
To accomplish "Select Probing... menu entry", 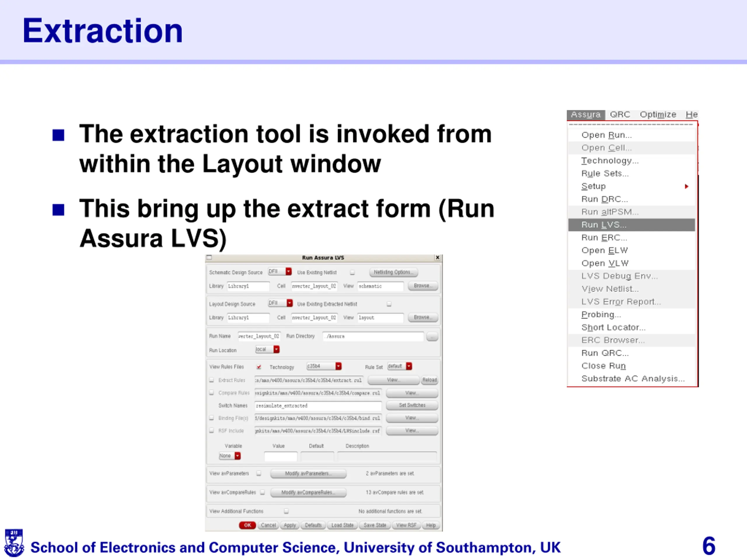I will coord(632,315).
